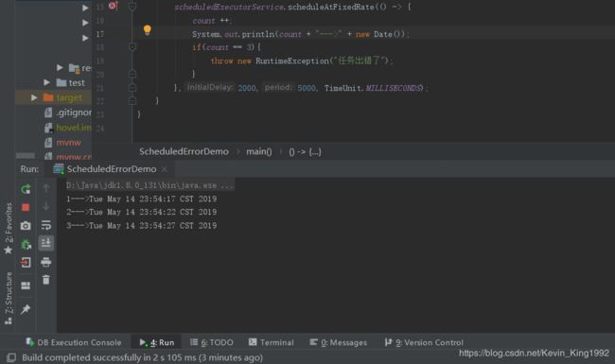Toggle soft-wrap in console output
This screenshot has width=615, height=364.
click(46, 225)
